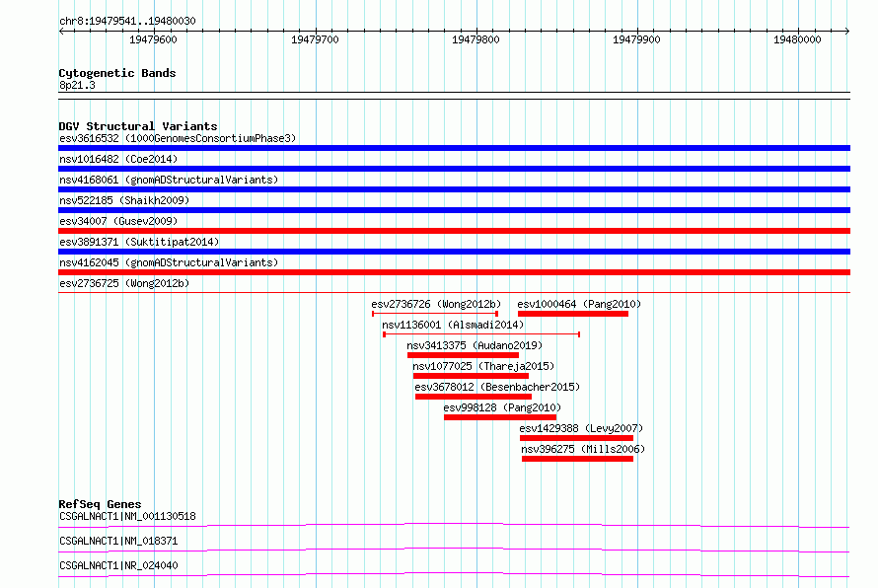Click the thin red span under nsv1136001
The width and height of the screenshot is (878, 588).
coord(481,334)
